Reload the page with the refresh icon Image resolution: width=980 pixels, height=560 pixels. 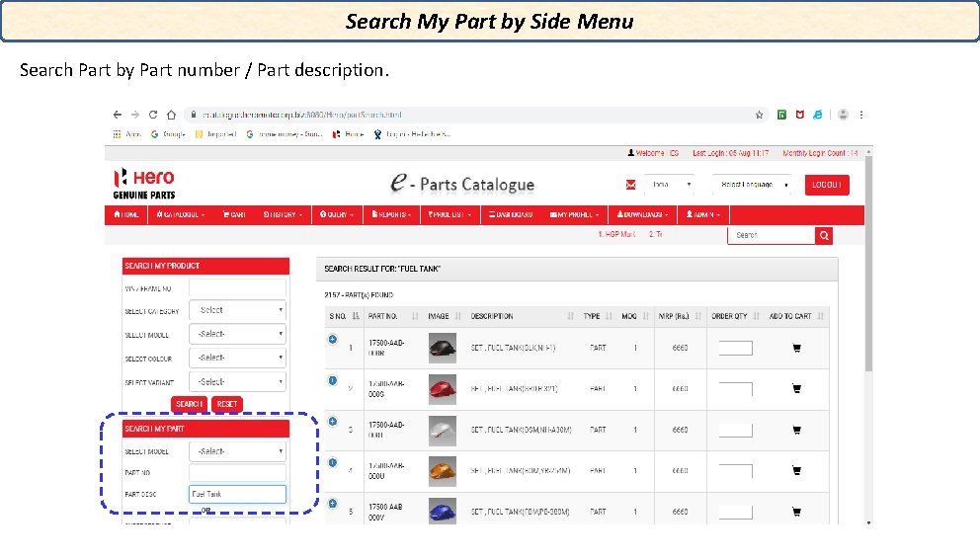click(153, 115)
